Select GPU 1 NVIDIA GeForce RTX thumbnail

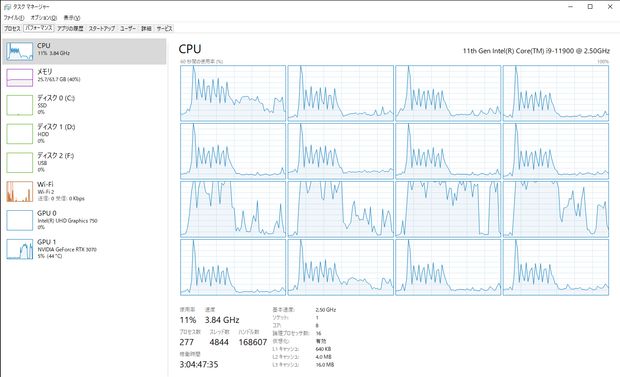[x=19, y=249]
